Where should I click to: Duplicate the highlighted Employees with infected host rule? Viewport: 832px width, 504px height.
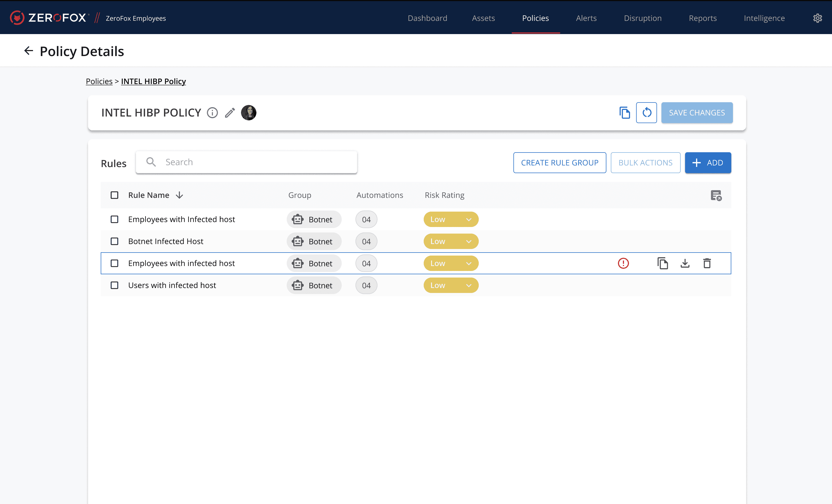pyautogui.click(x=663, y=263)
